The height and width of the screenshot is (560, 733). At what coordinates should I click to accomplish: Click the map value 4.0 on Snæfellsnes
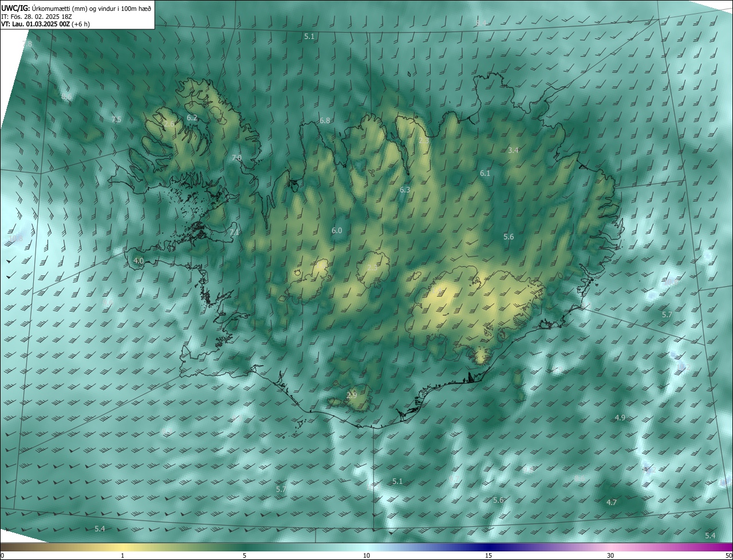click(x=138, y=261)
